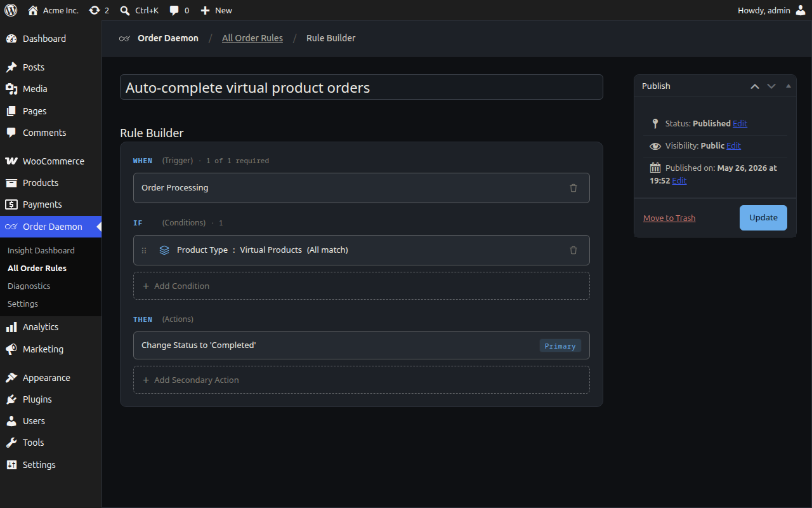Click the Update button

pos(763,218)
